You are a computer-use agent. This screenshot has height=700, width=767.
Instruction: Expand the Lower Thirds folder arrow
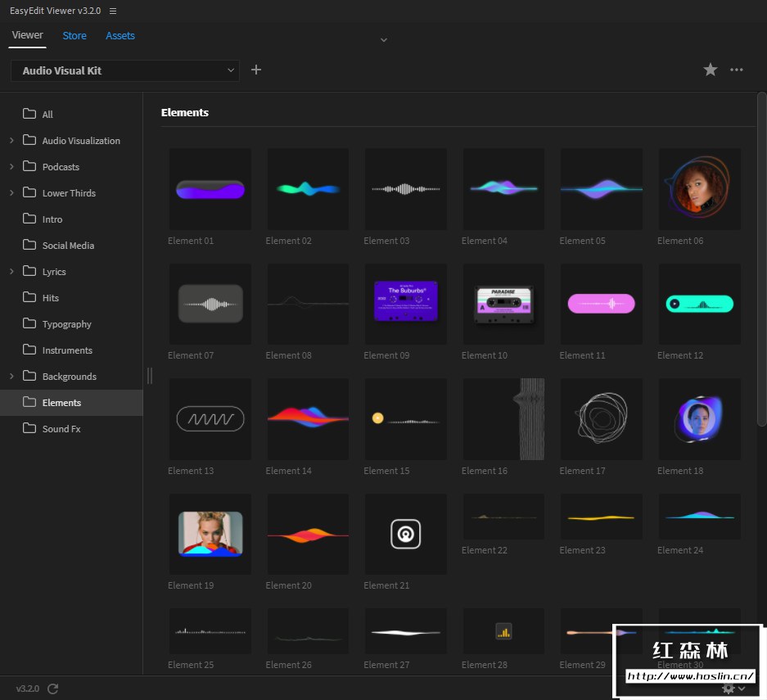tap(11, 192)
